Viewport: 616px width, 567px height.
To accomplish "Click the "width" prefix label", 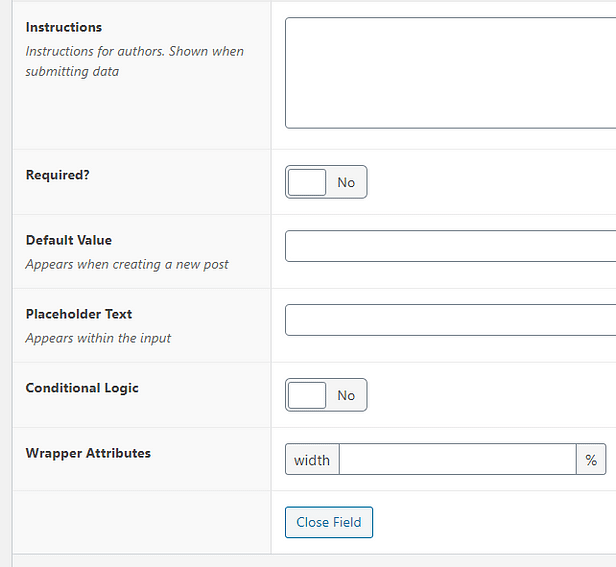I will click(312, 460).
